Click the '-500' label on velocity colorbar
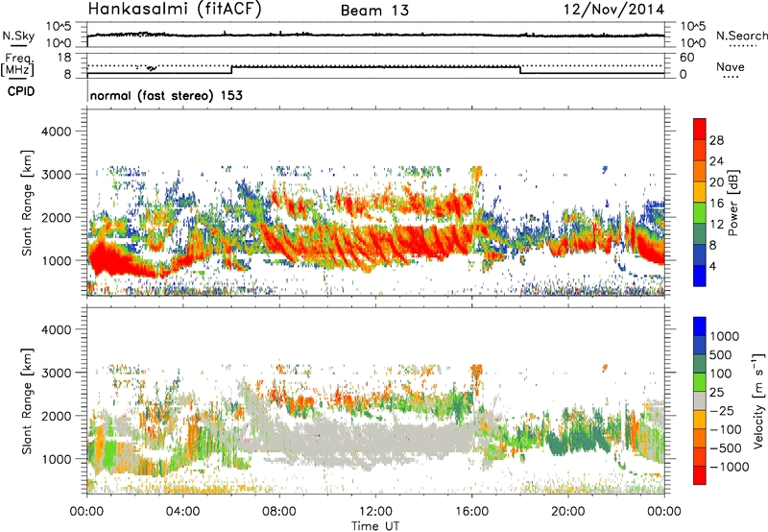Viewport: 768px width, 532px height. coord(726,447)
